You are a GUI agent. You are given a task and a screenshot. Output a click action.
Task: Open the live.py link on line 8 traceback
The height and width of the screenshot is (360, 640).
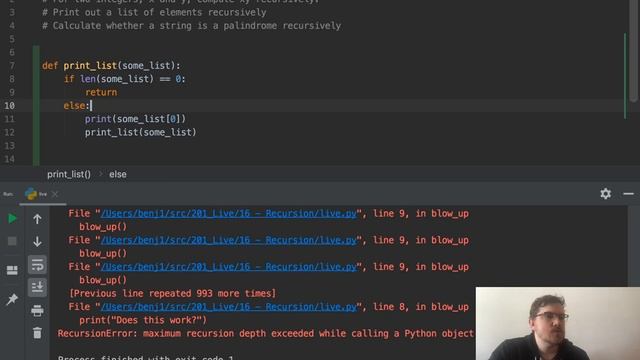coord(229,307)
